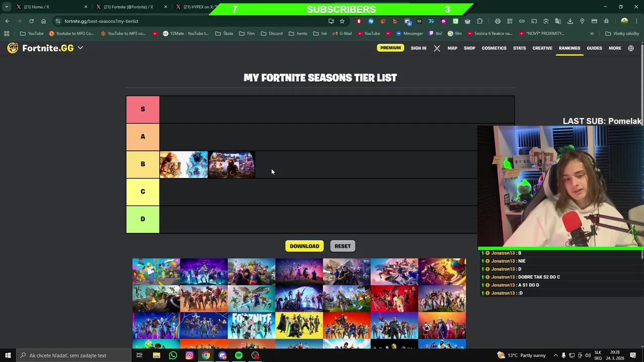Open the Y2Mate bookmark

tap(186, 34)
